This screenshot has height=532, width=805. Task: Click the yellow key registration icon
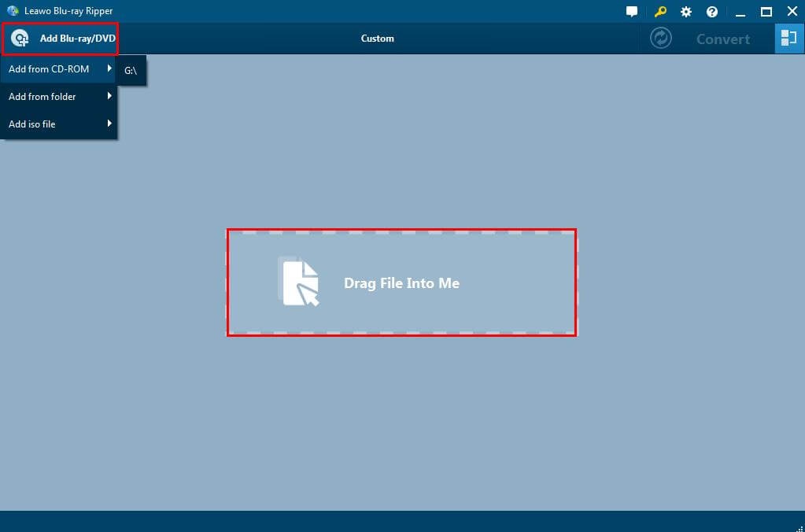[660, 11]
